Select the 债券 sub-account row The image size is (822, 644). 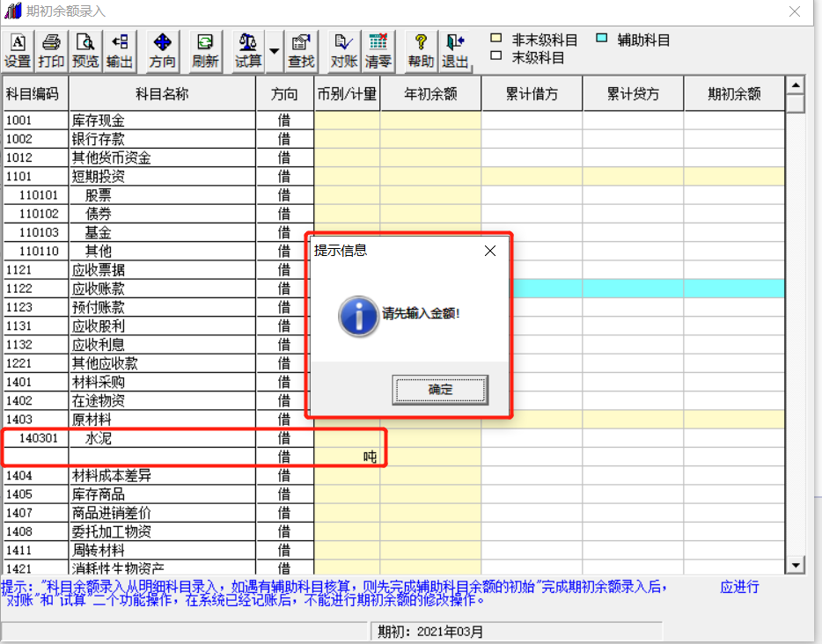[393, 214]
